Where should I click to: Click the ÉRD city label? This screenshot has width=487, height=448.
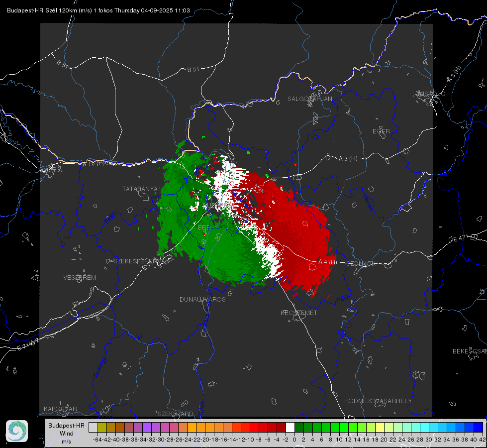204,227
